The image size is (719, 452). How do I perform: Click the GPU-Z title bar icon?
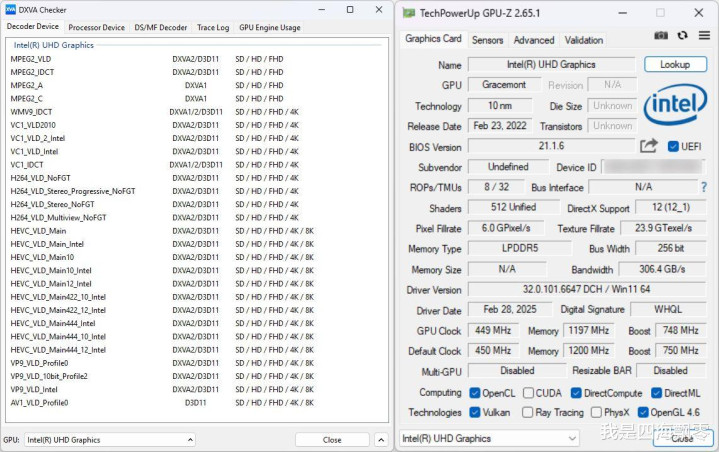click(x=409, y=13)
